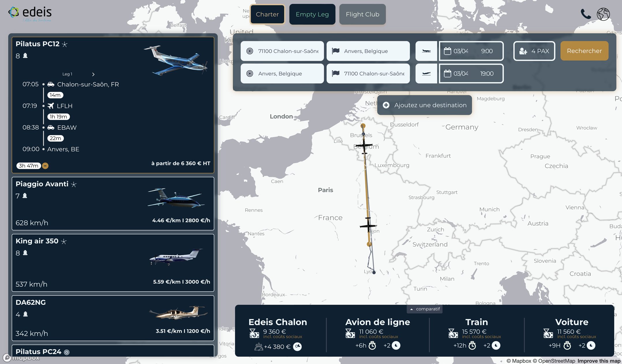Click the passenger count 8 on Pilatus PC12
This screenshot has width=622, height=364.
pyautogui.click(x=18, y=56)
